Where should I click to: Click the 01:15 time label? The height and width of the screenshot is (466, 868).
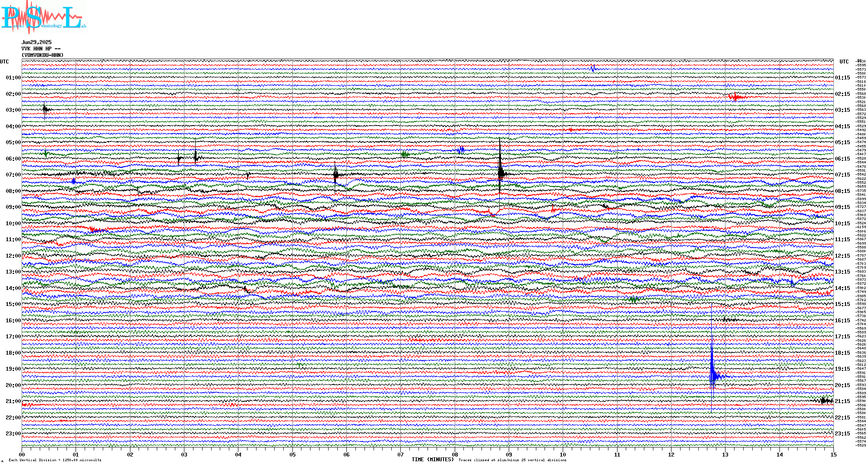click(843, 78)
